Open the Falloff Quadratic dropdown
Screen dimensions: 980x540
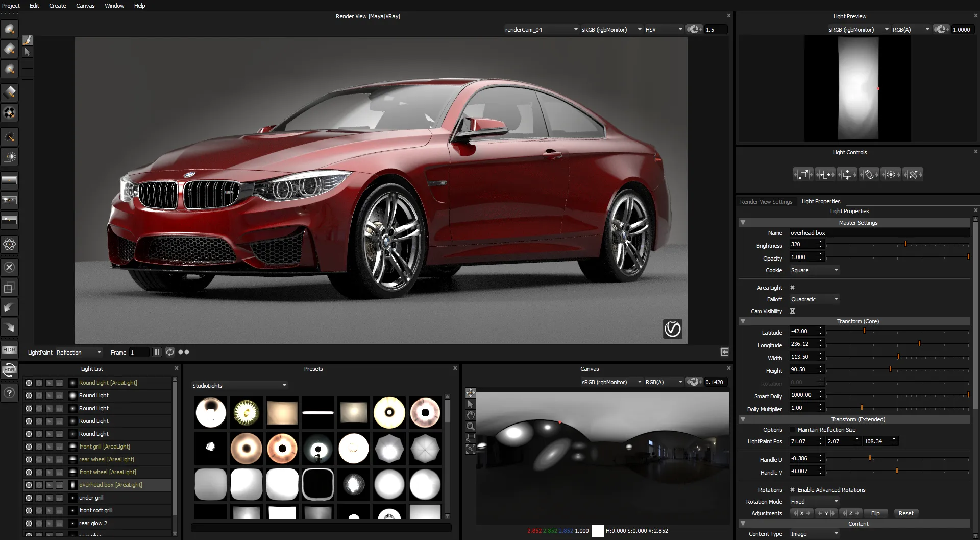pyautogui.click(x=814, y=299)
